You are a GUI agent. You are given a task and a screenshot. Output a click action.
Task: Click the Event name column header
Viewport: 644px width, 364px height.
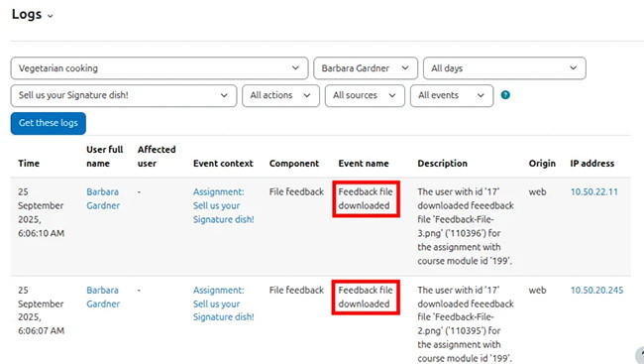[364, 164]
